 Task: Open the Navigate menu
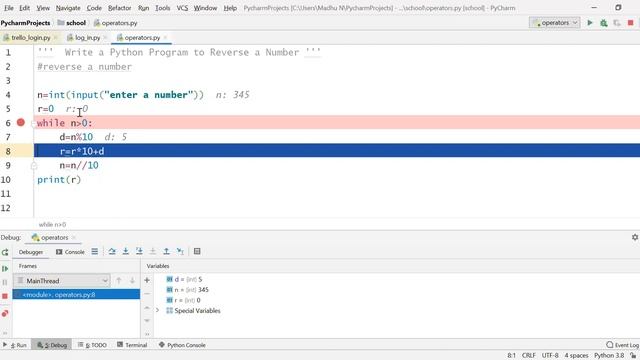point(68,8)
